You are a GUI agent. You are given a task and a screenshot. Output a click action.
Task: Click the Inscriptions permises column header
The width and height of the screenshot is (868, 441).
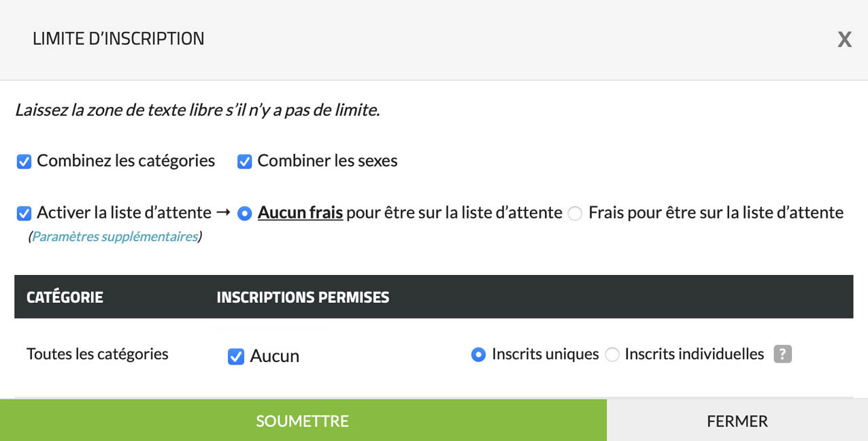pyautogui.click(x=303, y=297)
